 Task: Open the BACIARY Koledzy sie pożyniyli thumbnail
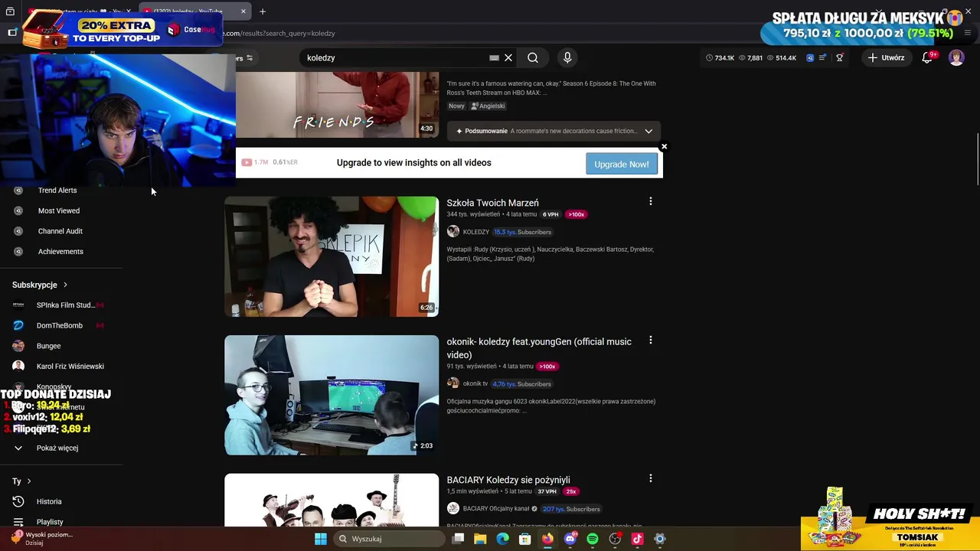click(332, 500)
